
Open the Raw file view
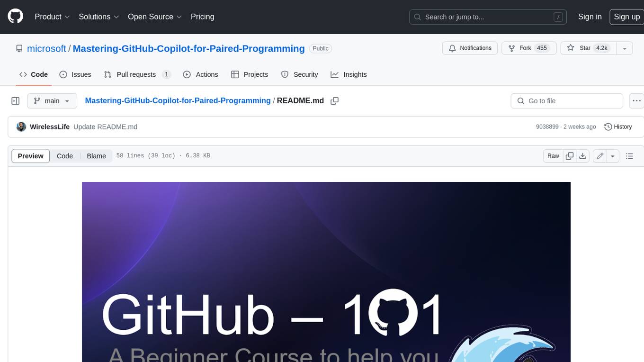(x=553, y=156)
